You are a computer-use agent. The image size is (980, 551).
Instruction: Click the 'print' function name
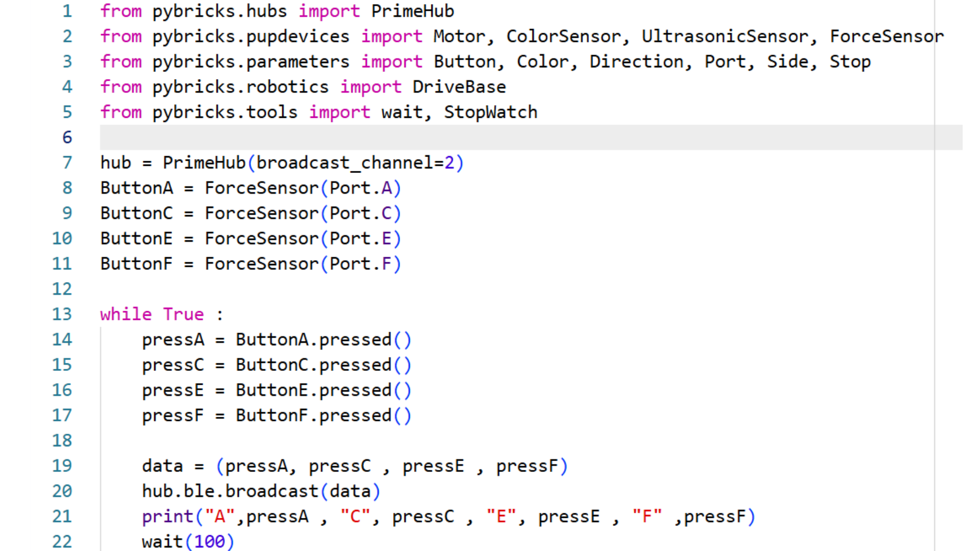168,516
